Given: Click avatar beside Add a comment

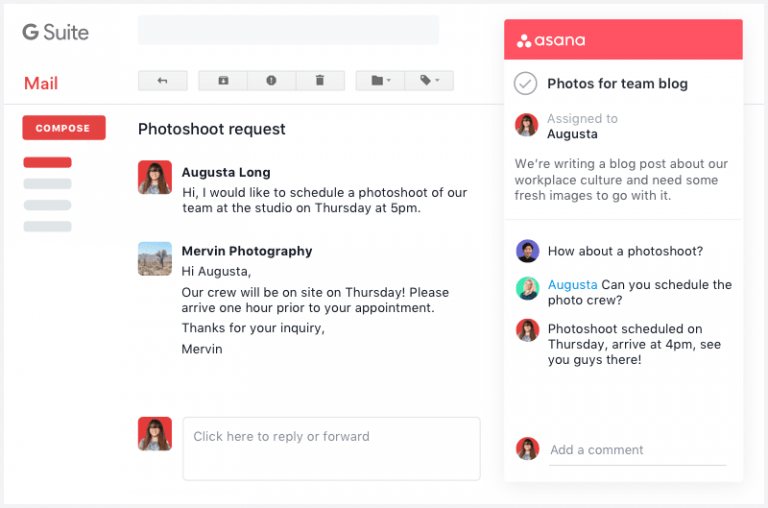Looking at the screenshot, I should pos(528,449).
